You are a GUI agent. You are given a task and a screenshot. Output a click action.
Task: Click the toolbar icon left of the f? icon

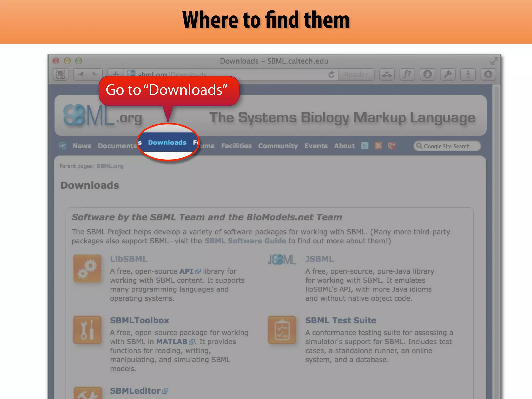coord(387,75)
